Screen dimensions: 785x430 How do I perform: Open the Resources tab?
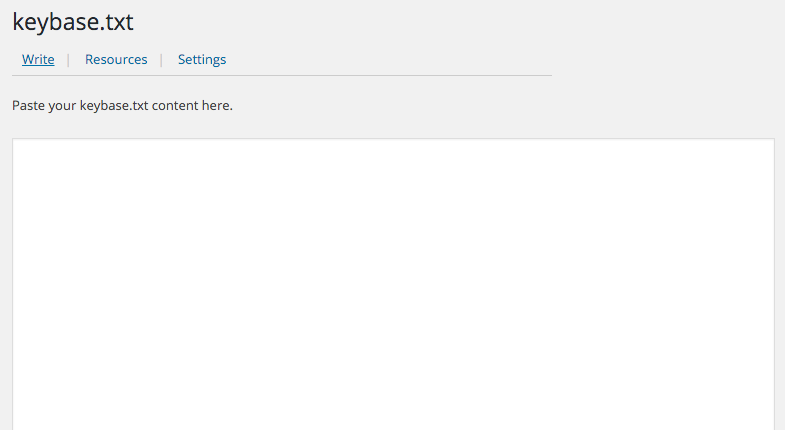tap(116, 60)
